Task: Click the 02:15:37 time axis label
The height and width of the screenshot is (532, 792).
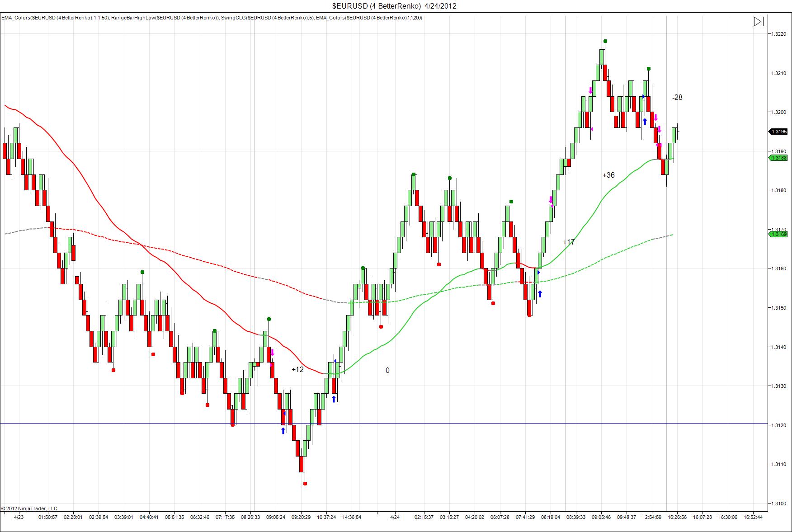Action: pos(424,517)
